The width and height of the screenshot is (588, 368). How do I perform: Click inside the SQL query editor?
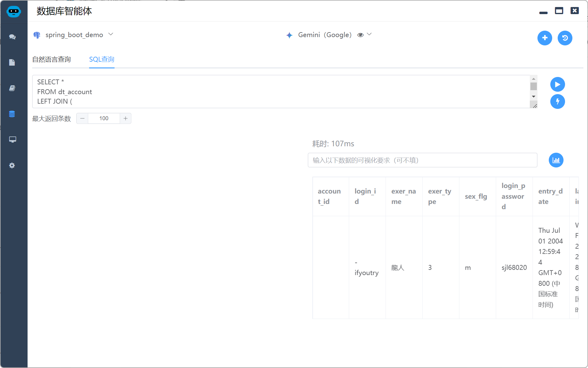pos(281,91)
